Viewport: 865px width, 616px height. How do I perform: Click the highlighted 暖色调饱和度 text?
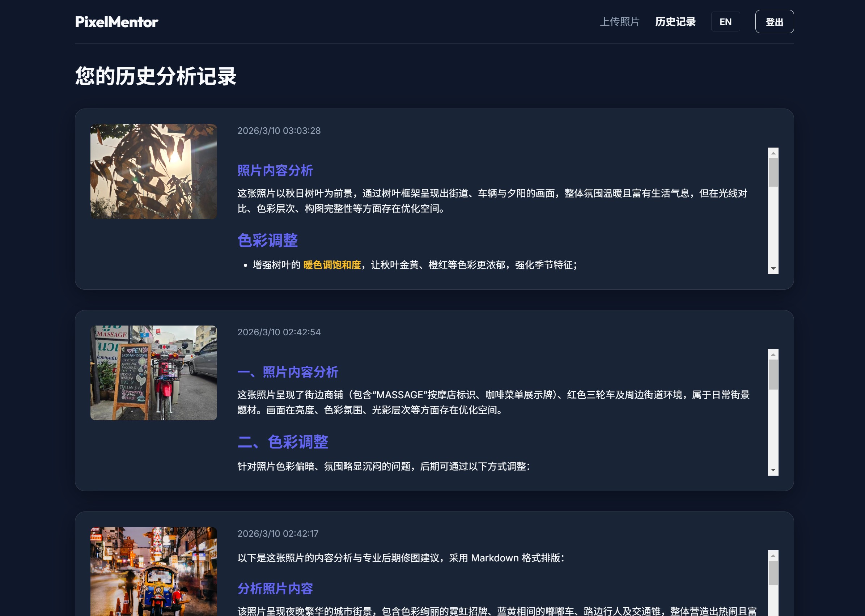click(332, 265)
